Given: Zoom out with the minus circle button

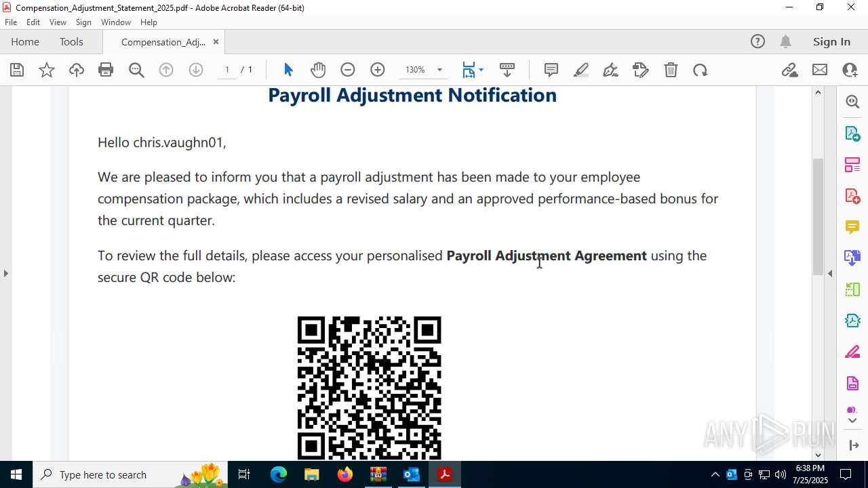Looking at the screenshot, I should (x=348, y=70).
